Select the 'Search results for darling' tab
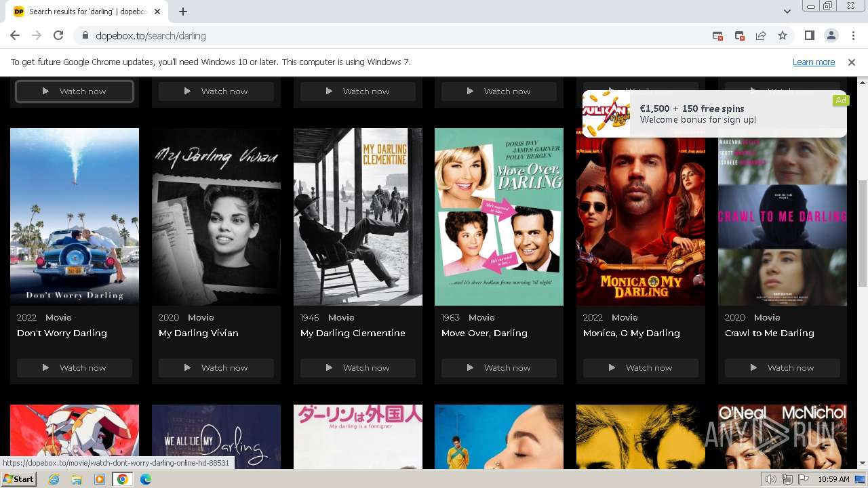 click(x=88, y=12)
